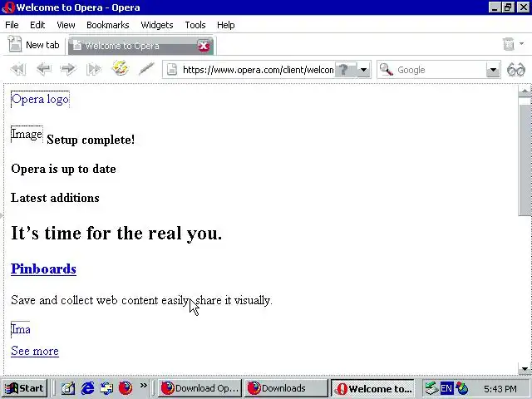Go forward with the Forward arrow

(x=68, y=69)
